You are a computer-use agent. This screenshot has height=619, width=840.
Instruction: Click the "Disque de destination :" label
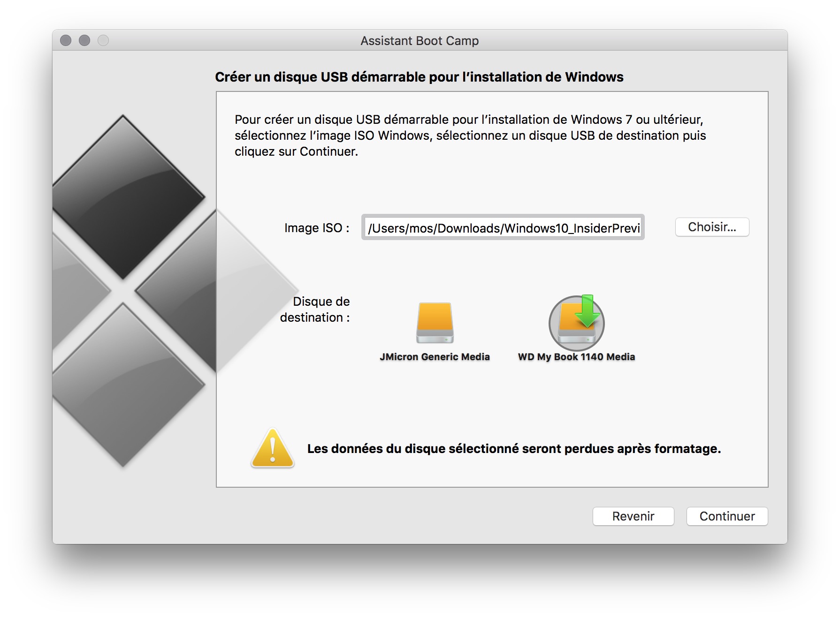coord(315,309)
